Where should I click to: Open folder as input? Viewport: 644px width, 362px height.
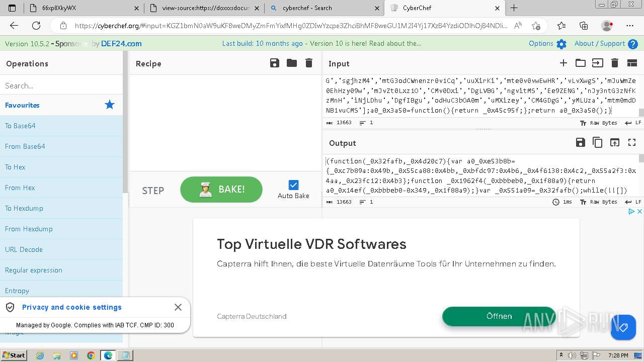pyautogui.click(x=581, y=63)
